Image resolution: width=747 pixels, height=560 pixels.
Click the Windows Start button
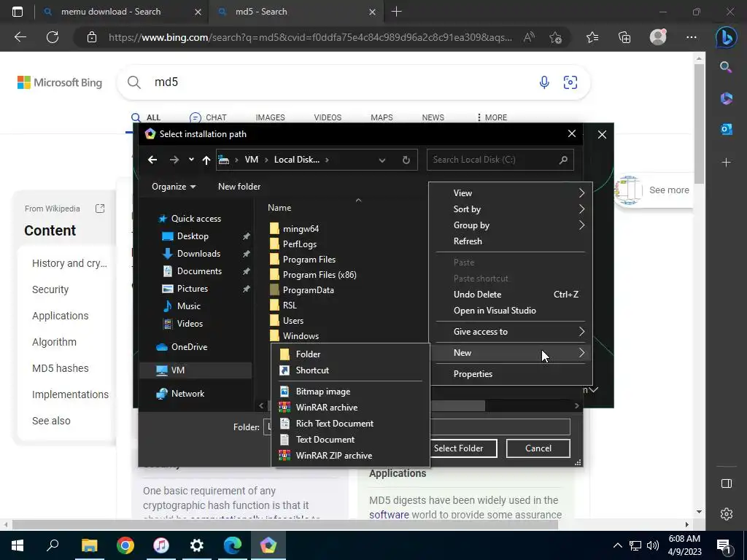(x=18, y=545)
